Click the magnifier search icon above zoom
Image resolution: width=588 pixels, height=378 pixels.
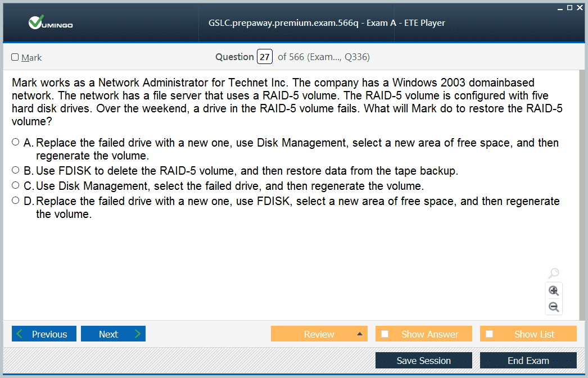554,273
